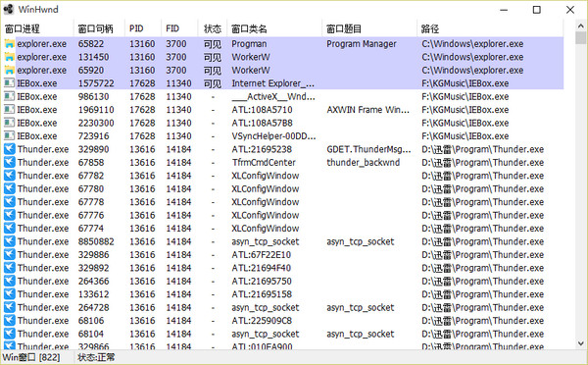588x365 pixels.
Task: Click the WinHwnd app icon in the title bar
Action: coord(8,10)
